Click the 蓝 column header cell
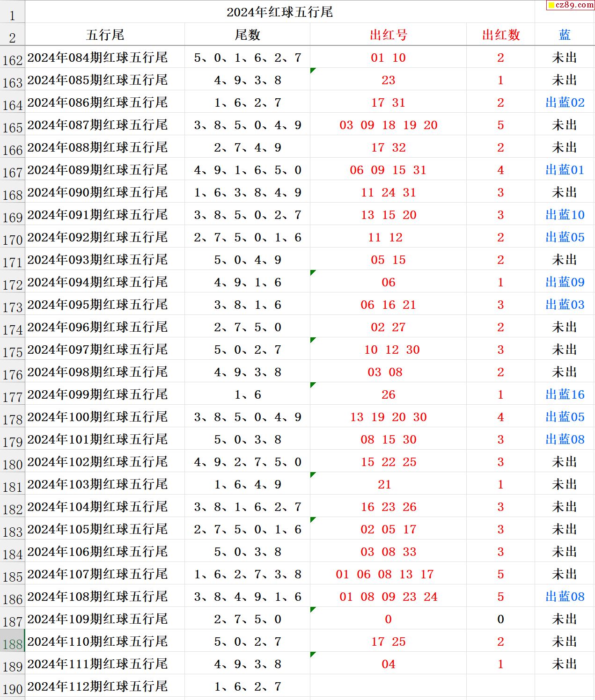The width and height of the screenshot is (595, 700). pyautogui.click(x=565, y=35)
